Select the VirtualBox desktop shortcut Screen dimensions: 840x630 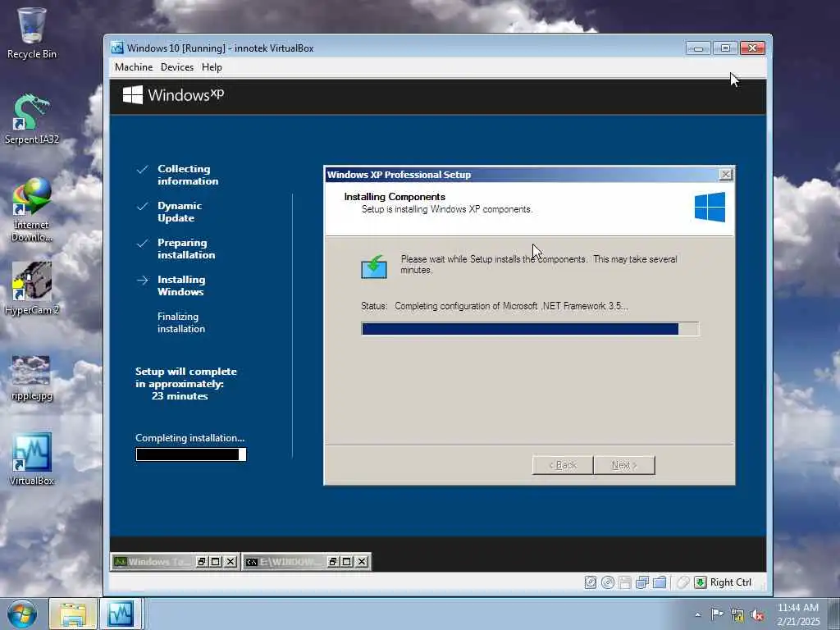pos(32,459)
